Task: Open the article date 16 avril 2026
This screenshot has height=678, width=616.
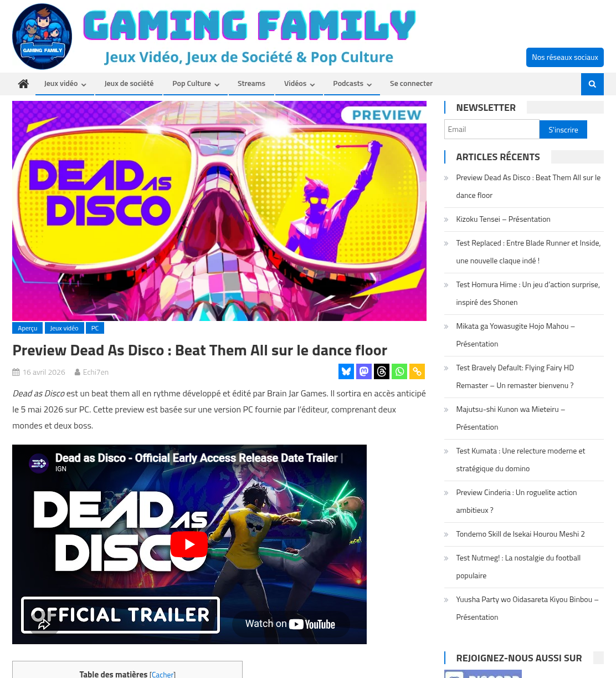Action: pos(44,373)
